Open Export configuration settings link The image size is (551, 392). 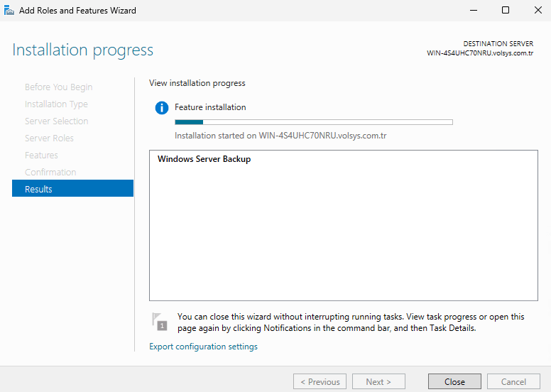pos(203,347)
